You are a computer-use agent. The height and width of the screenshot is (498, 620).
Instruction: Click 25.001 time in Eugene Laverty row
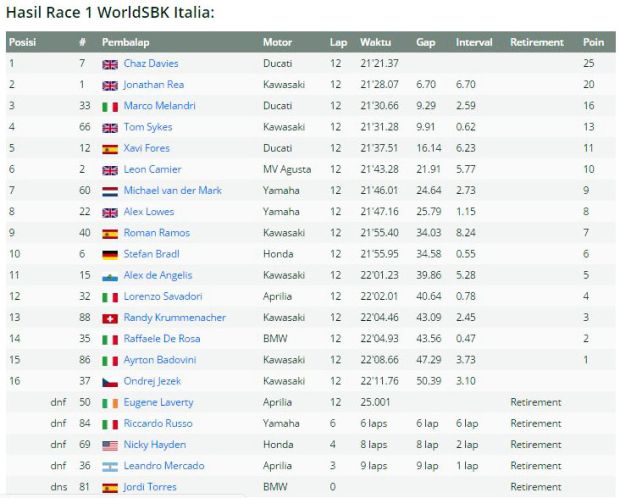coord(375,402)
